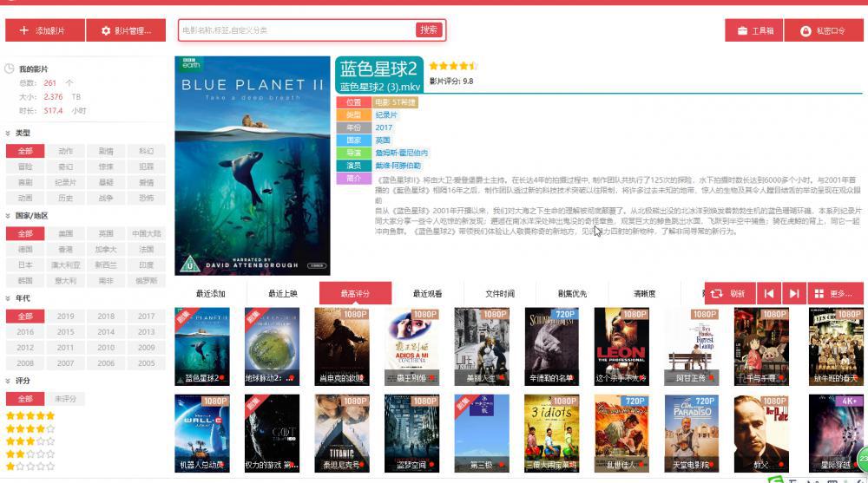Filter by two-star rating row

30,454
